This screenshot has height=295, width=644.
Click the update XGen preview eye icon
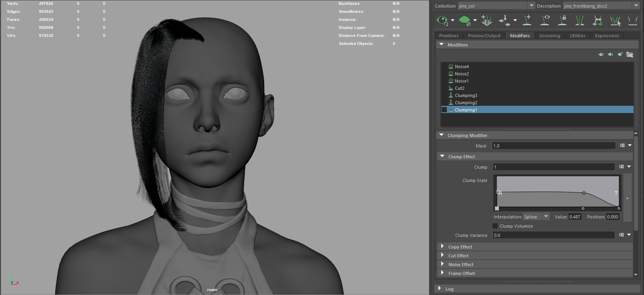point(442,20)
